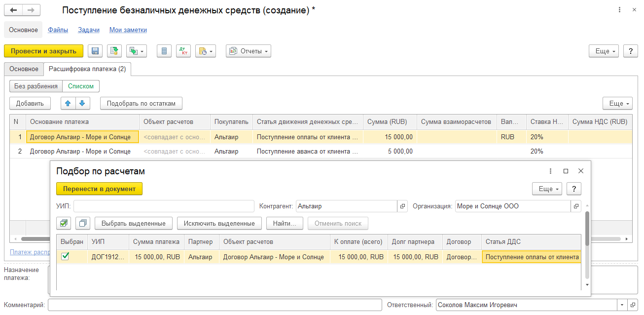Click the Статья ДДС cell Поступление оплаты от клиента
The height and width of the screenshot is (315, 644).
pyautogui.click(x=532, y=257)
